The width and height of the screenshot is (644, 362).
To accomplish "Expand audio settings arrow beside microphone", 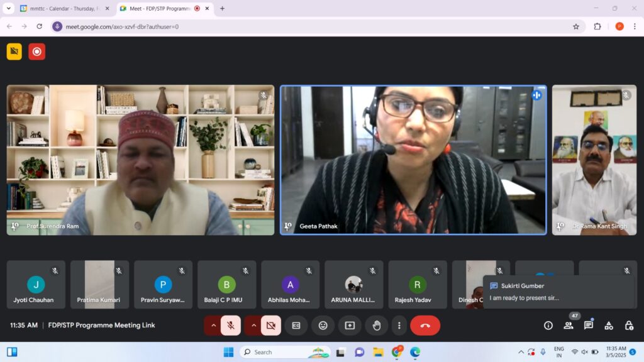I will pos(213,326).
